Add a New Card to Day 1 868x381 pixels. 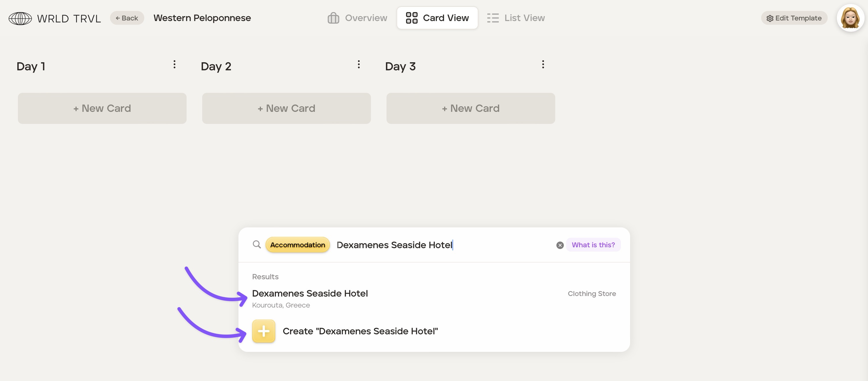click(102, 108)
